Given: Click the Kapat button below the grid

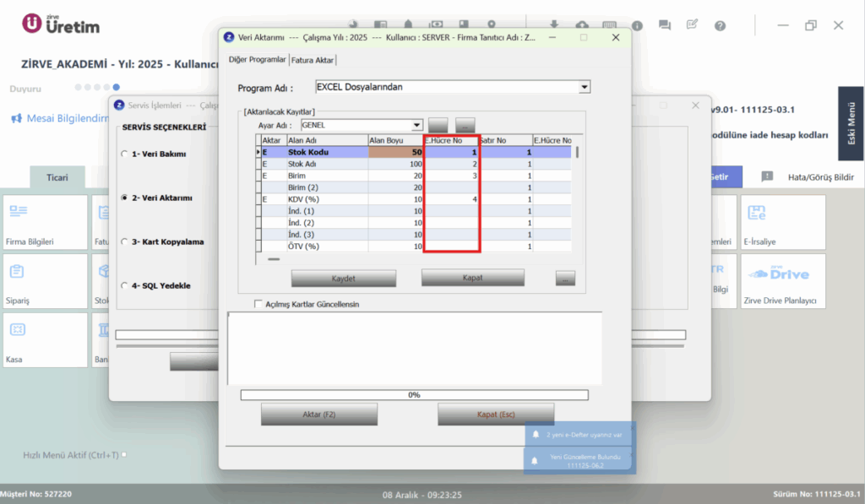Looking at the screenshot, I should pos(473,278).
